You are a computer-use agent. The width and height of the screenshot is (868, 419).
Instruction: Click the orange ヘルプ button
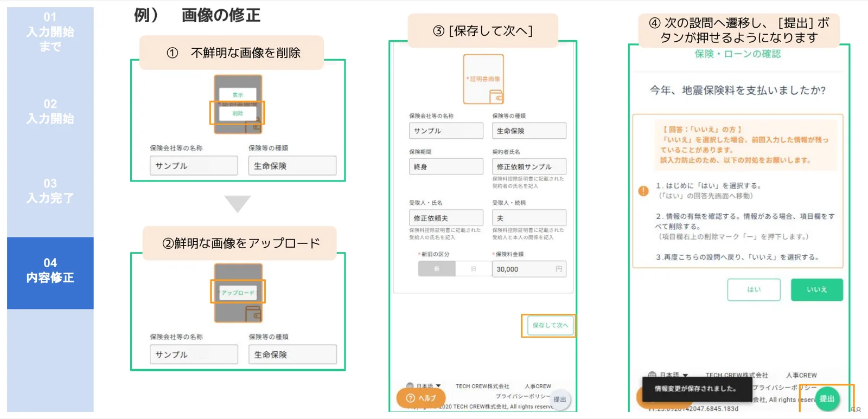421,398
